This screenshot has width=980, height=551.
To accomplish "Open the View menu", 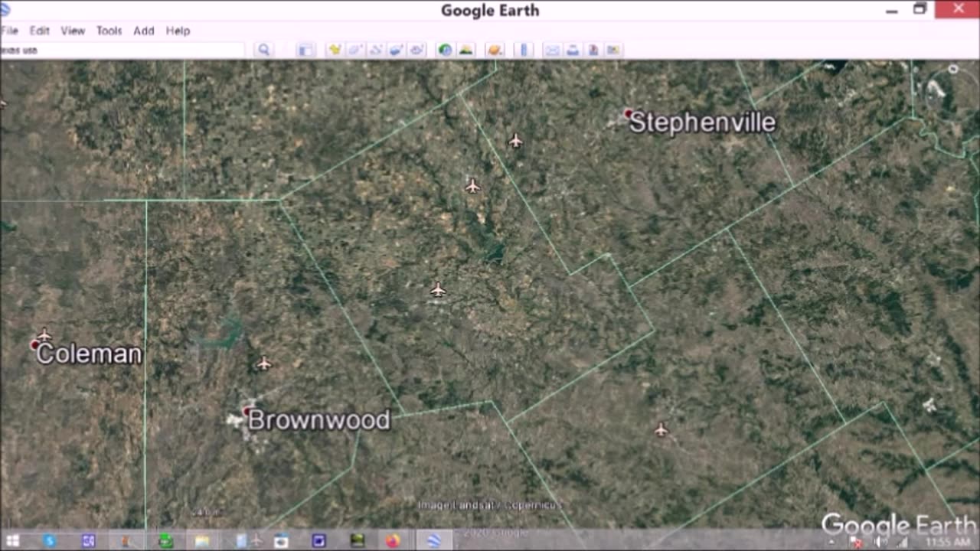I will (x=73, y=31).
